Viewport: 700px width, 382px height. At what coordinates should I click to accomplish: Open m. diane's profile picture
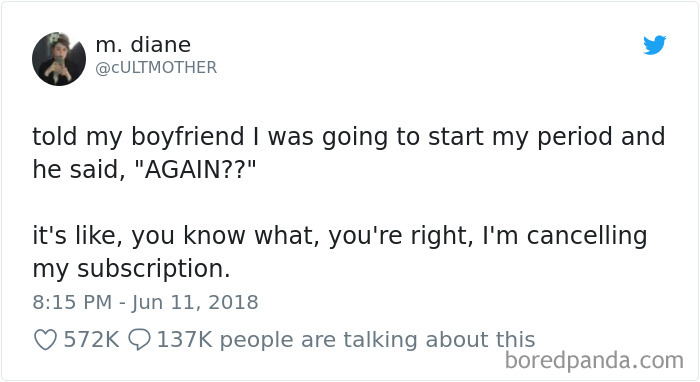click(x=59, y=59)
